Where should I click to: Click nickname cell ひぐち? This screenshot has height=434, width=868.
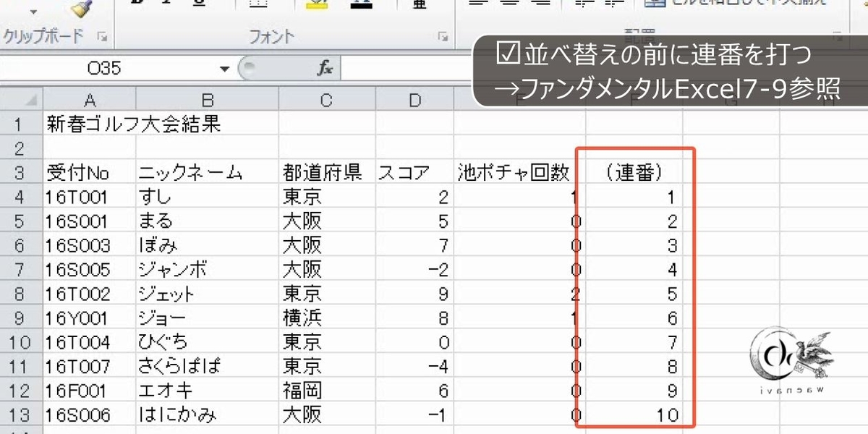[x=208, y=342]
